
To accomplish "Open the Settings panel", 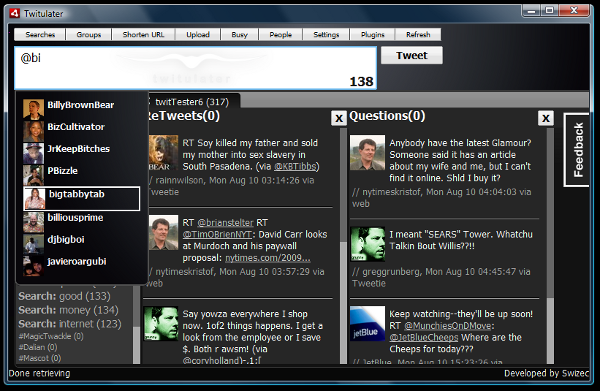I will (326, 34).
